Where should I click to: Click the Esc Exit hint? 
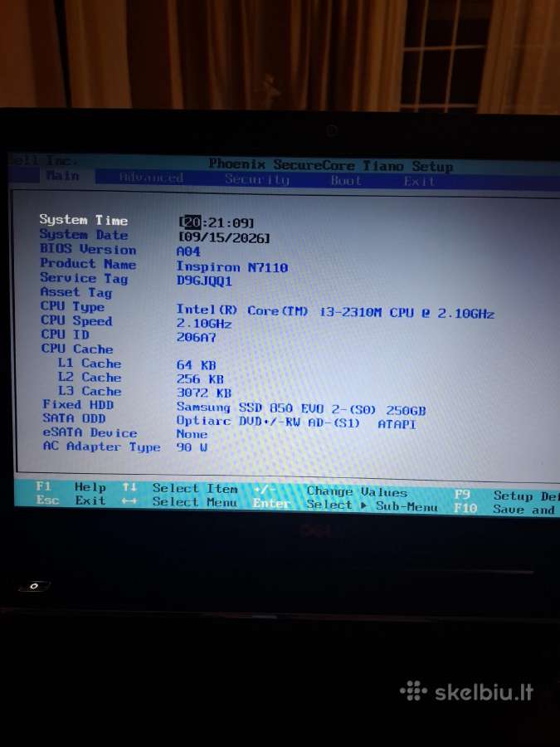tap(71, 500)
